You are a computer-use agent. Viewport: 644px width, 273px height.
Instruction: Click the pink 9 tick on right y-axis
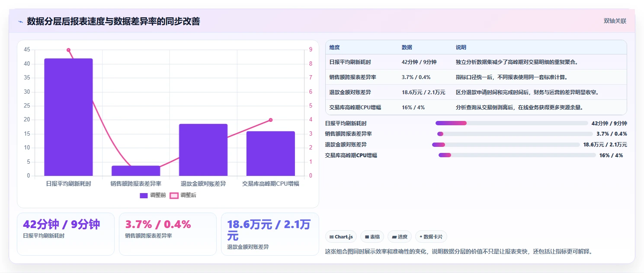click(x=311, y=50)
